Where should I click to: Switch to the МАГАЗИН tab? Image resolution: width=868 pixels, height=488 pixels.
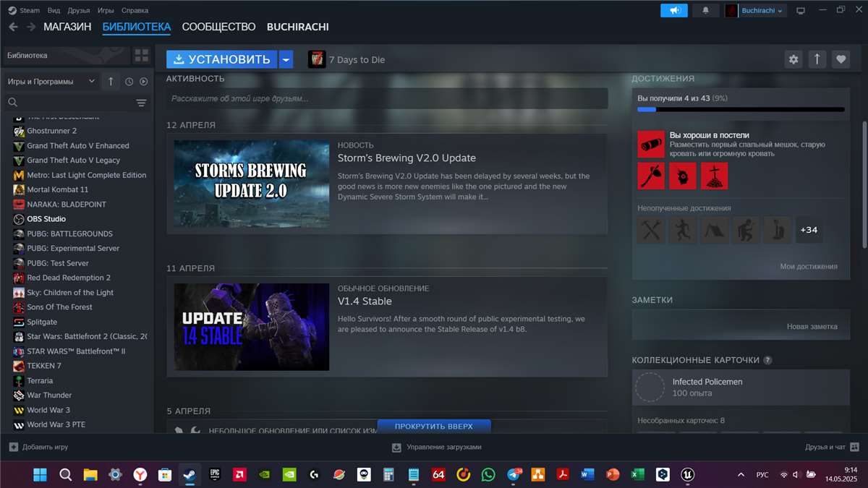(x=67, y=27)
